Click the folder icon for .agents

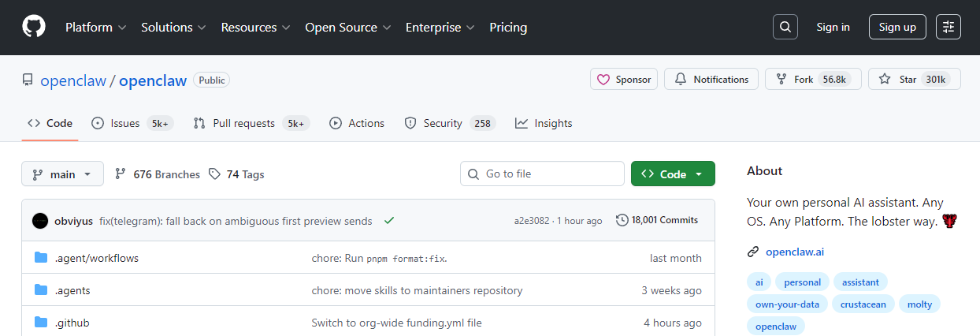point(41,290)
